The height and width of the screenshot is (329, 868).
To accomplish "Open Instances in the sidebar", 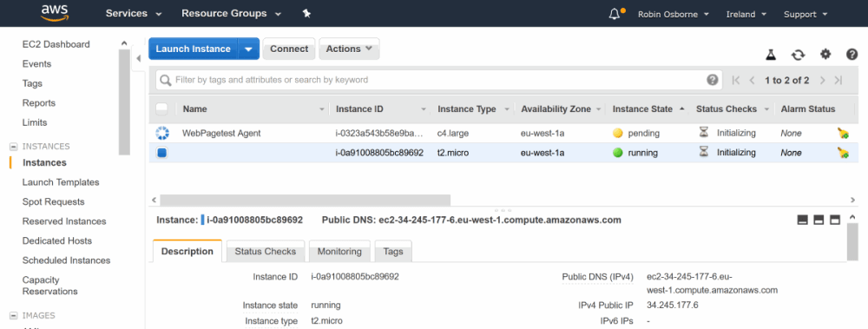I will point(44,163).
